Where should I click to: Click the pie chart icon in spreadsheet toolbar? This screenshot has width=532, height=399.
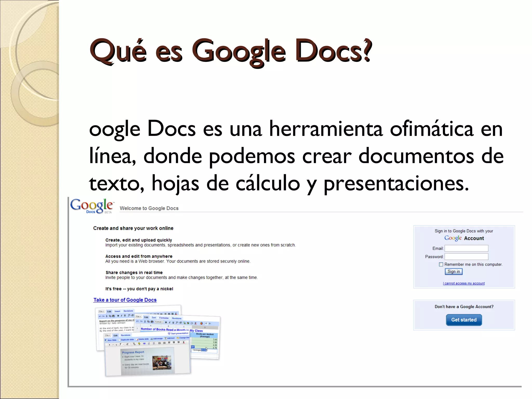point(201,323)
